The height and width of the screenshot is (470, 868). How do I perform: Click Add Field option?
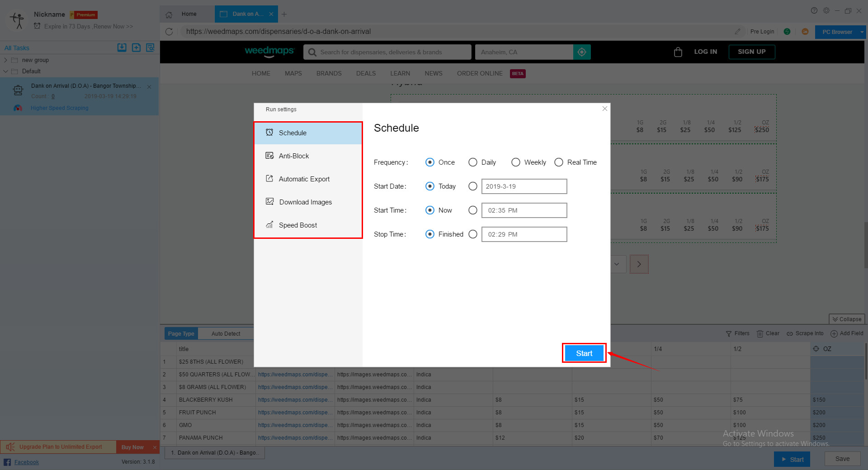[x=847, y=333]
